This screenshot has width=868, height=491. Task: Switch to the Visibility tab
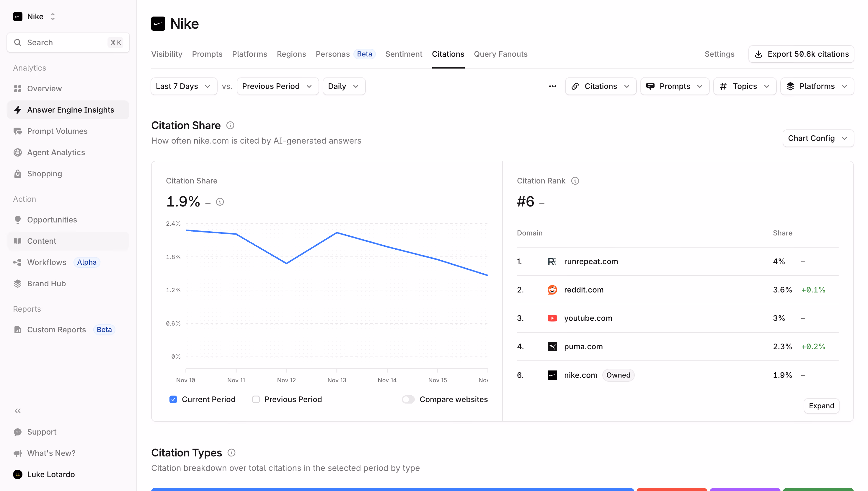click(167, 54)
